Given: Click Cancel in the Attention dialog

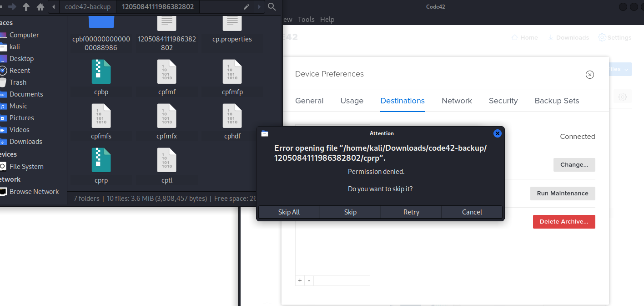Looking at the screenshot, I should pyautogui.click(x=472, y=212).
